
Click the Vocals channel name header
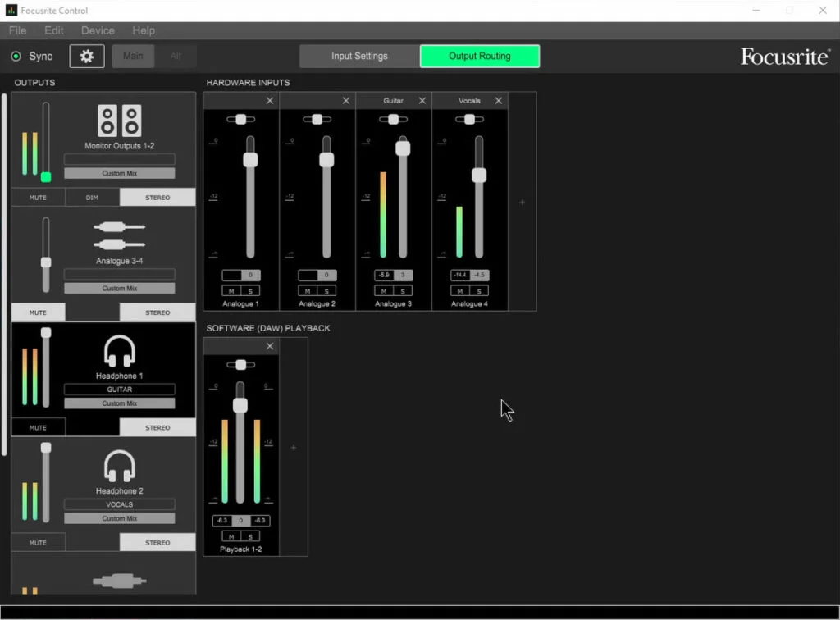coord(469,101)
